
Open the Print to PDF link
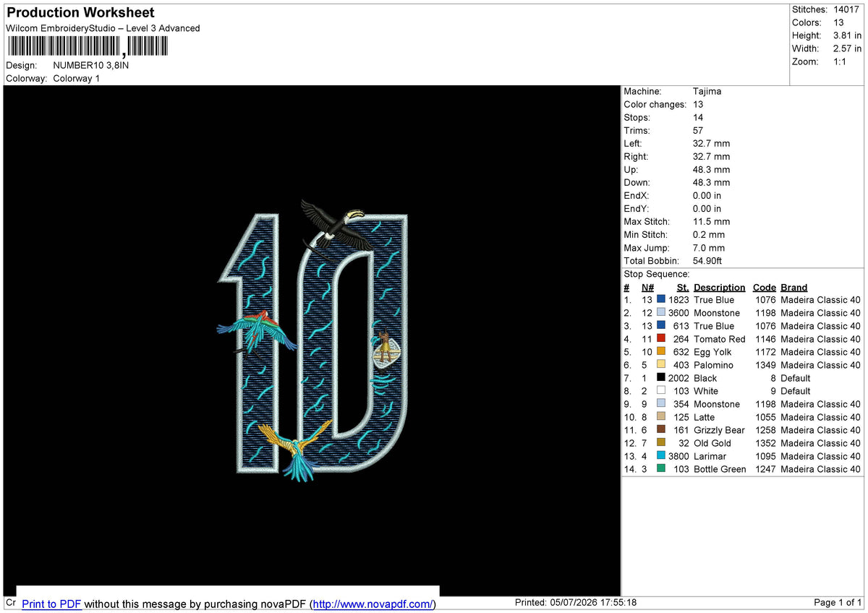pyautogui.click(x=51, y=604)
